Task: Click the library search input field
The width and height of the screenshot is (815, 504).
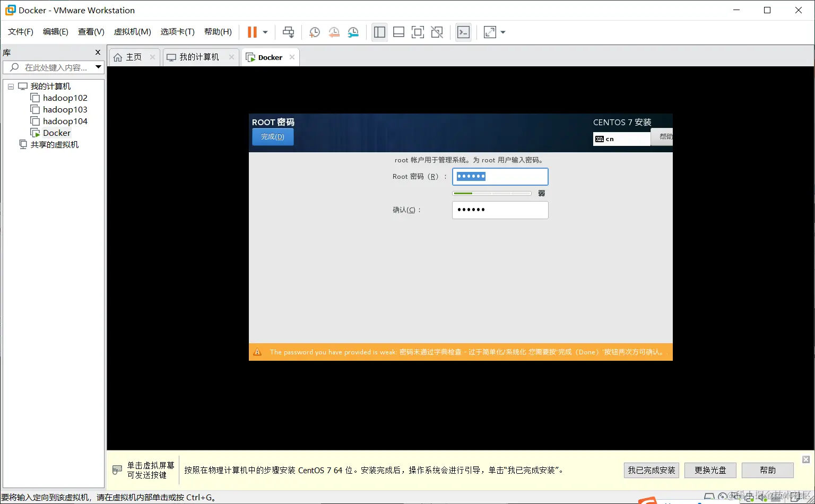Action: 49,67
